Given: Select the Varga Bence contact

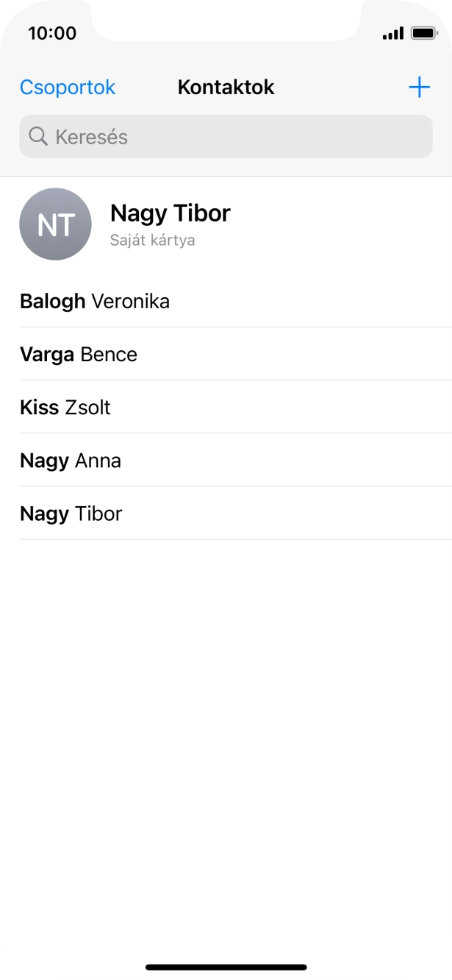Looking at the screenshot, I should click(x=79, y=355).
